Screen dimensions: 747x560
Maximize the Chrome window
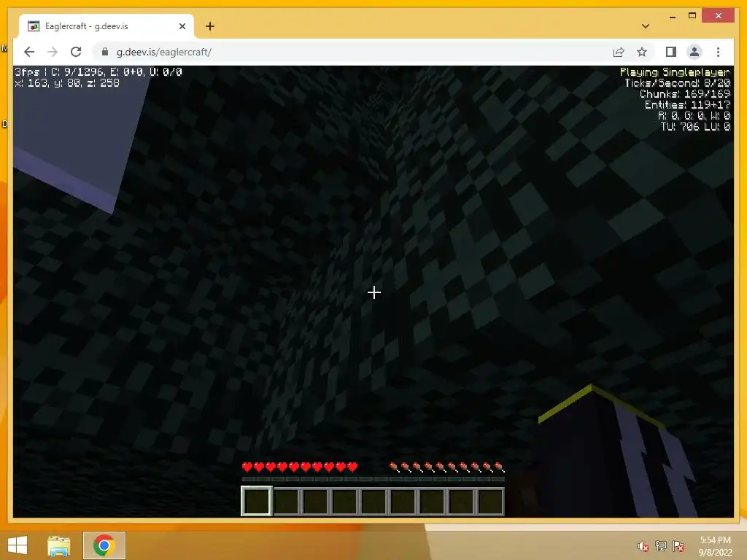[x=692, y=16]
